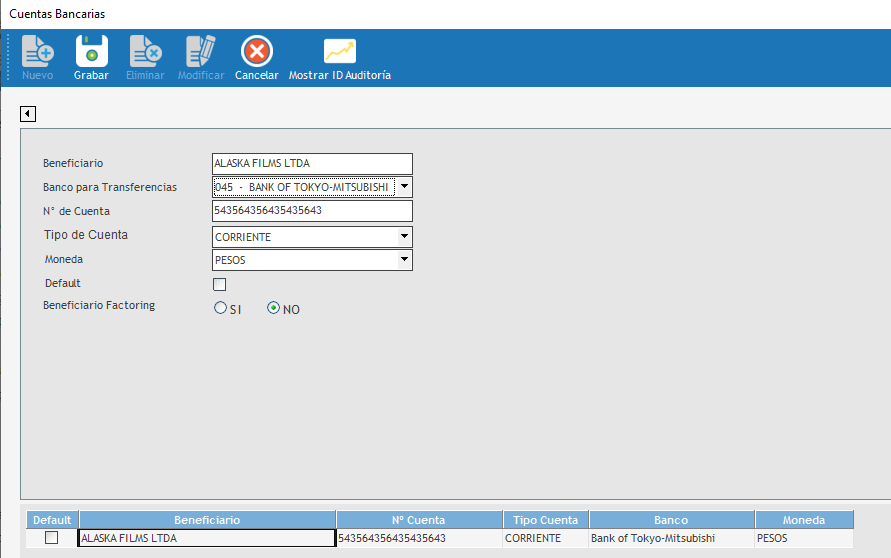The height and width of the screenshot is (558, 891).
Task: Cancel editing with the red X icon
Action: 256,52
